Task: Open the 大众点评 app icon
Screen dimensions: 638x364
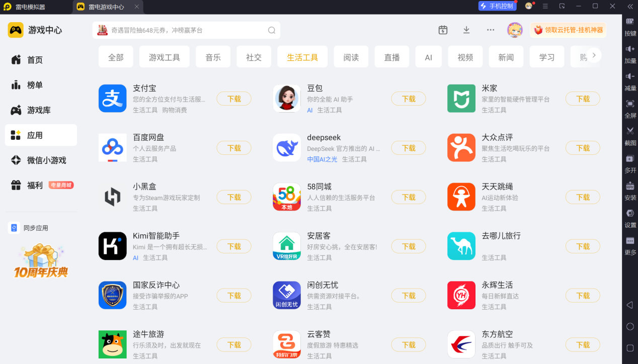Action: click(461, 148)
